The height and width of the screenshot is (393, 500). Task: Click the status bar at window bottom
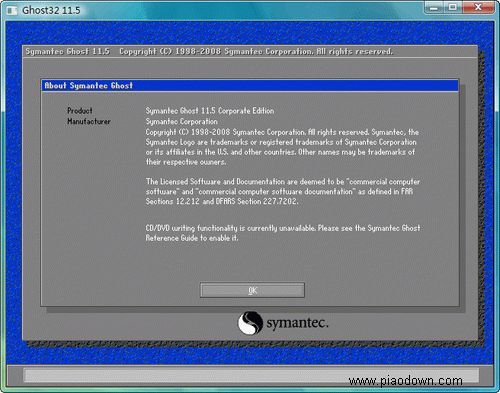[251, 375]
